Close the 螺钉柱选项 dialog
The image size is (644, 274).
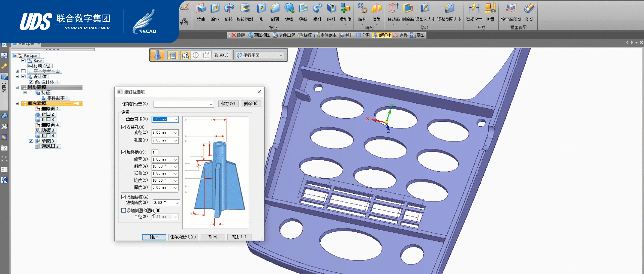[259, 92]
